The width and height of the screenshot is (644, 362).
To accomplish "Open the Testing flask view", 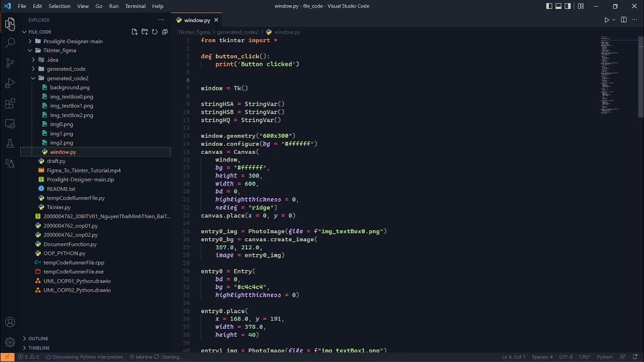I will 10,143.
